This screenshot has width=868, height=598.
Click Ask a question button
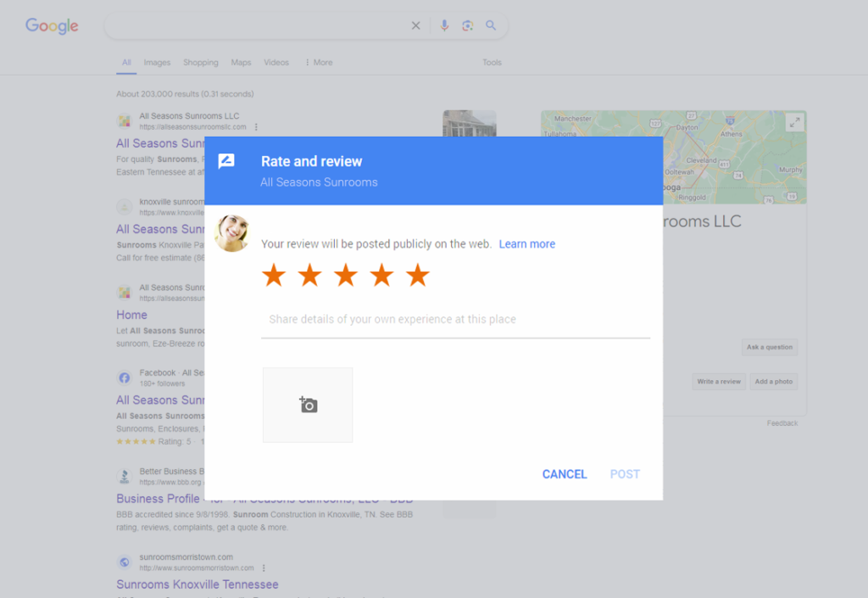[770, 347]
